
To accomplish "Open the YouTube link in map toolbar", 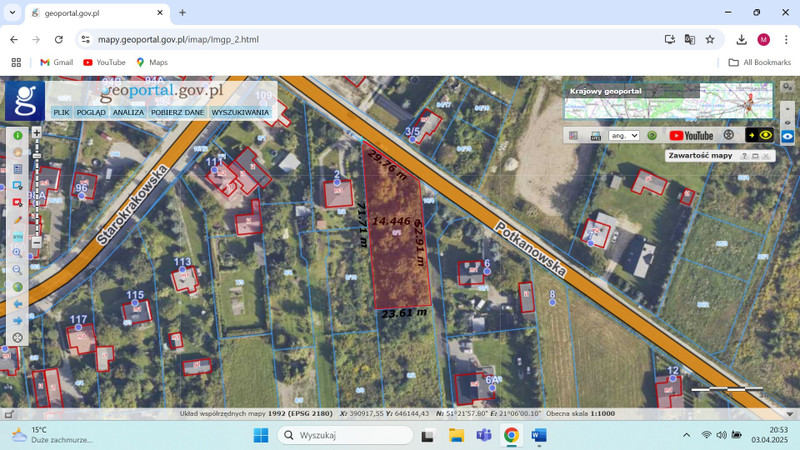I will (x=691, y=136).
